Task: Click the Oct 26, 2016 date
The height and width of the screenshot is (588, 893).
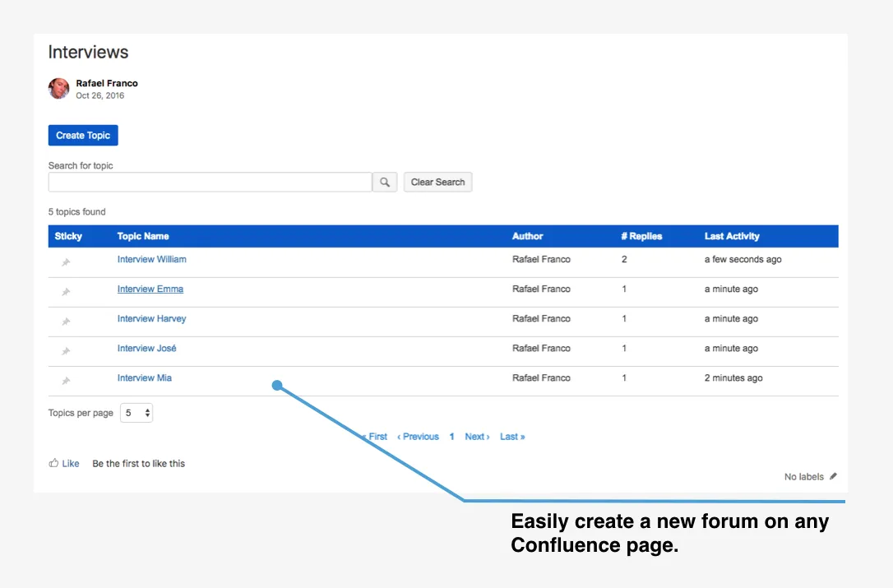Action: [100, 95]
